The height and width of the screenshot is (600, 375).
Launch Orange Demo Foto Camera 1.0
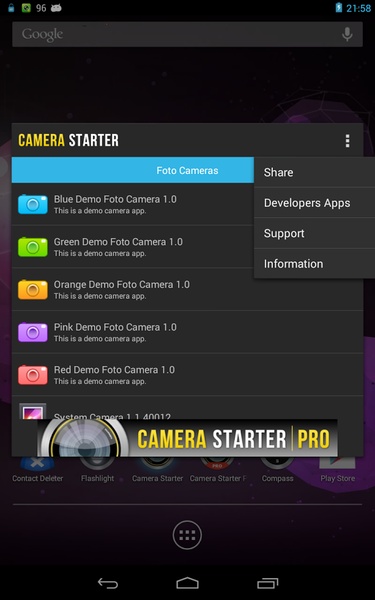click(x=188, y=289)
